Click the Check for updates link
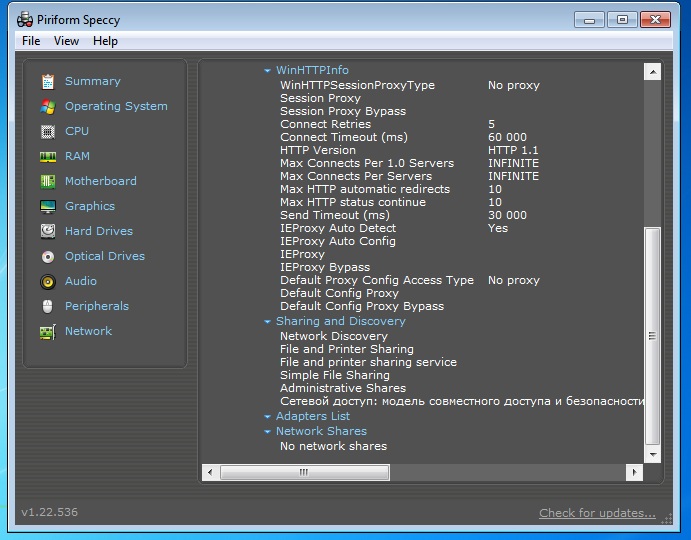The width and height of the screenshot is (691, 540). tap(597, 513)
